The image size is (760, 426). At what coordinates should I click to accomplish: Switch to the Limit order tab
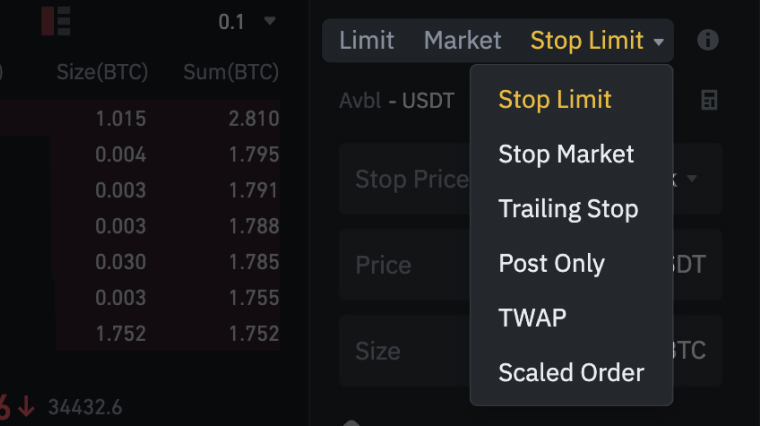coord(366,41)
